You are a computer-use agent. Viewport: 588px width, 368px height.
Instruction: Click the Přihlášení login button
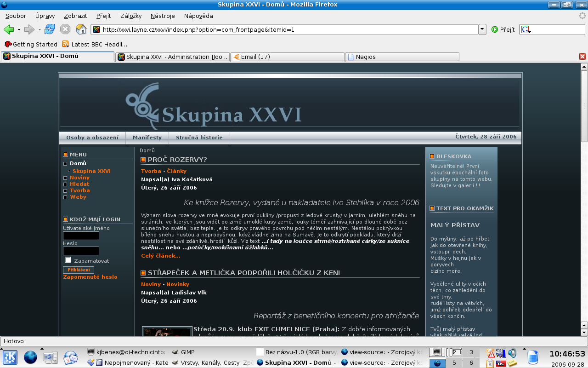(x=79, y=270)
